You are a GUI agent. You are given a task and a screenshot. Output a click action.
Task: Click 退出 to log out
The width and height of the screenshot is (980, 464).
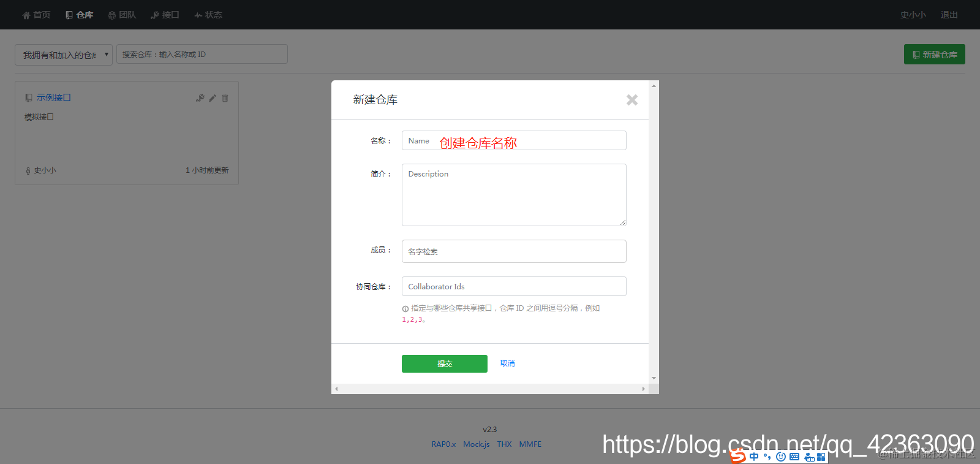pos(949,15)
